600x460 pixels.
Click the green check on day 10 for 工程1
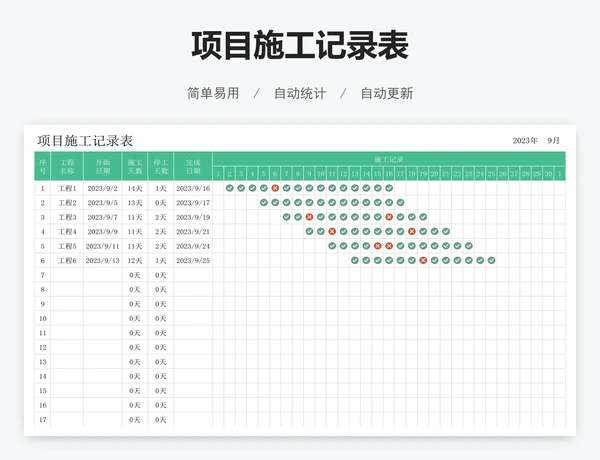321,188
